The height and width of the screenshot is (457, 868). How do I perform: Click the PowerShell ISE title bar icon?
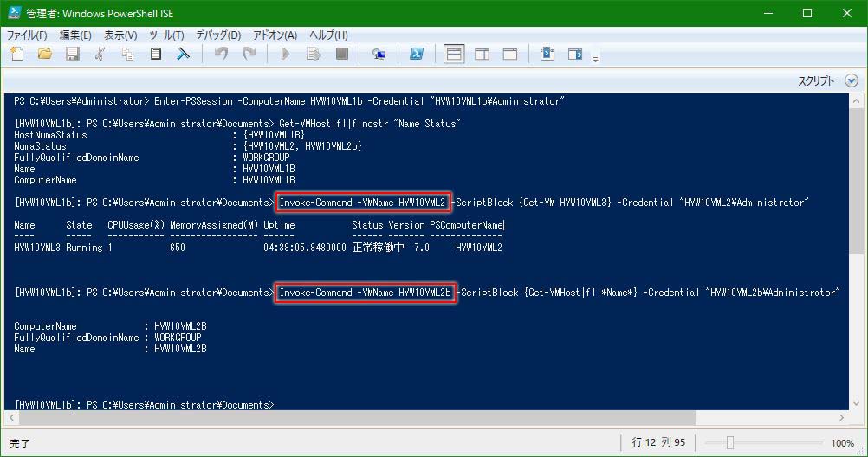pyautogui.click(x=15, y=13)
